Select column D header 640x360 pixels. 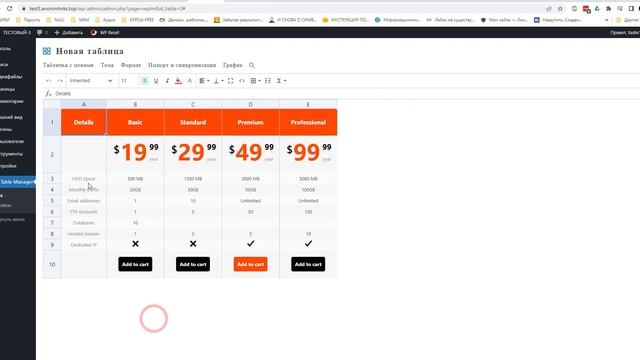251,104
